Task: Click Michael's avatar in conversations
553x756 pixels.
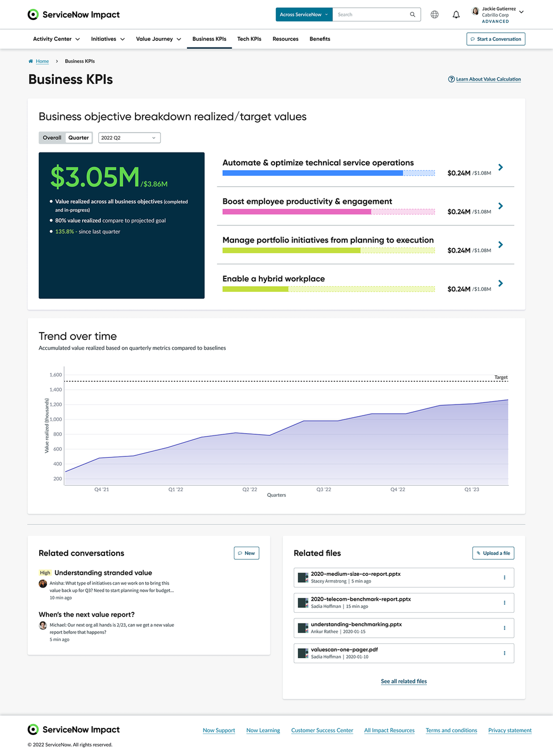Action: pos(43,626)
